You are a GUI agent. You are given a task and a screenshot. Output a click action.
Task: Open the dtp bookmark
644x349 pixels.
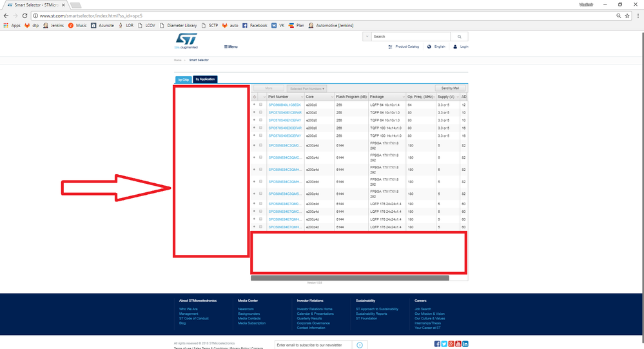tap(32, 26)
